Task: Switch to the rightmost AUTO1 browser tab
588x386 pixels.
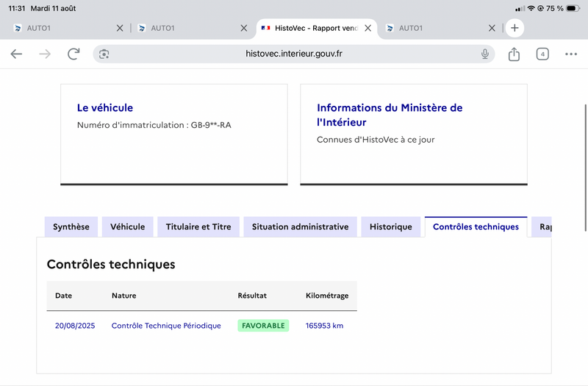Action: [x=439, y=28]
